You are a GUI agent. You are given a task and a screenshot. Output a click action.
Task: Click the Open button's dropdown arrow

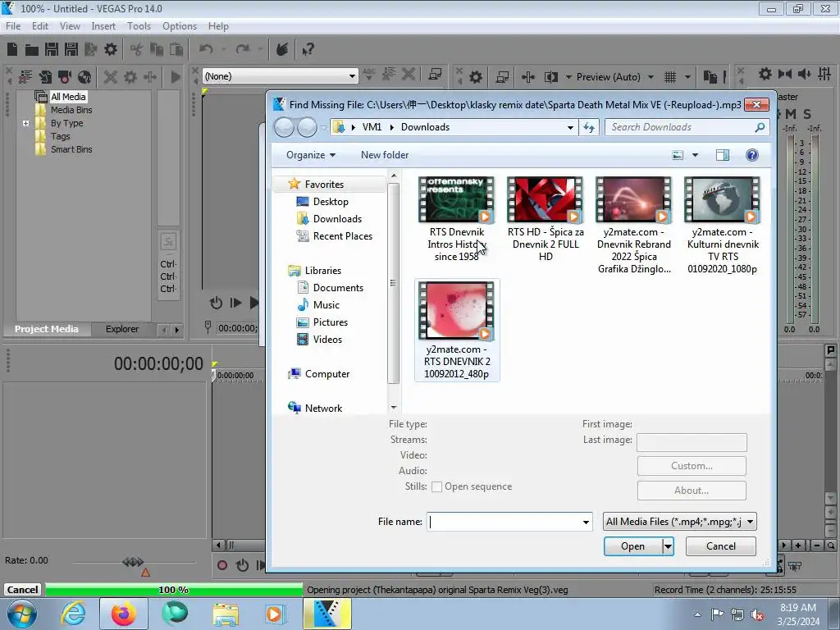[x=668, y=546]
